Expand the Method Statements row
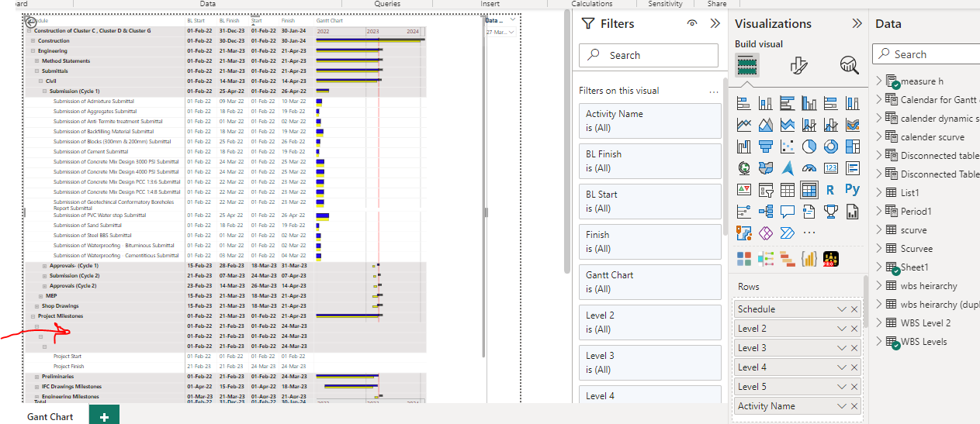 36,61
